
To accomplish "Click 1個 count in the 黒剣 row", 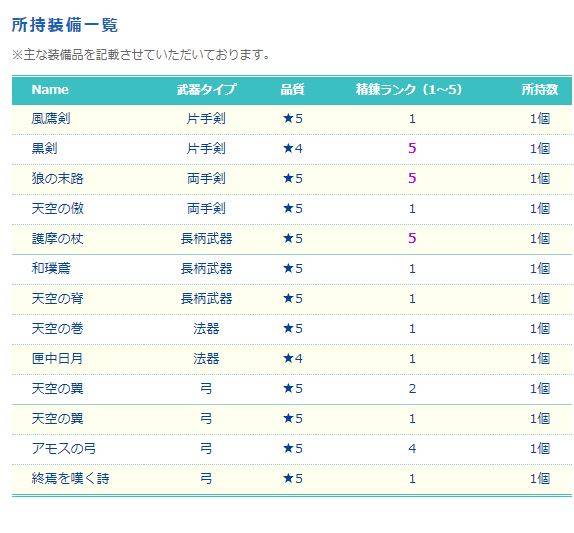I will tap(540, 149).
